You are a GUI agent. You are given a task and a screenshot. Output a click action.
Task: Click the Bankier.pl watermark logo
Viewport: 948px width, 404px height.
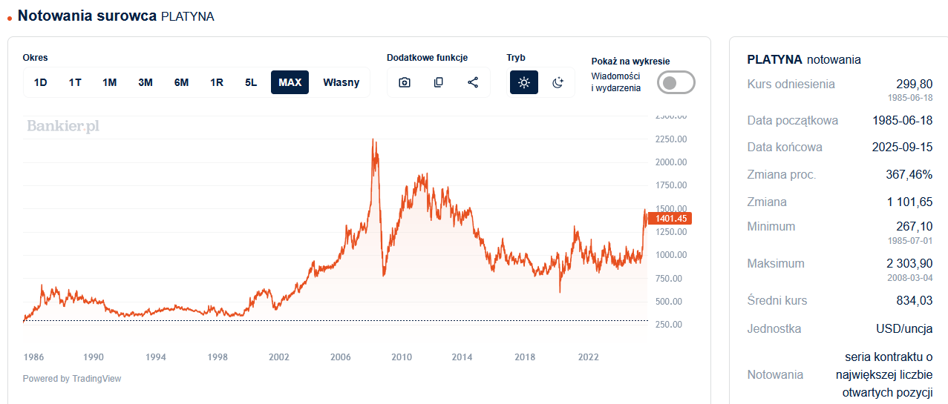pos(63,126)
